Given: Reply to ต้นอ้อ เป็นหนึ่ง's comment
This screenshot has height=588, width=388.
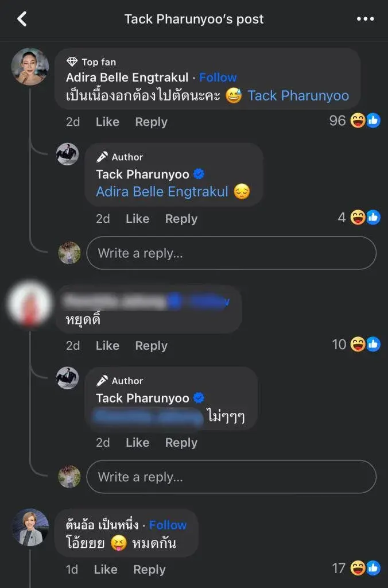Looking at the screenshot, I should (x=149, y=569).
